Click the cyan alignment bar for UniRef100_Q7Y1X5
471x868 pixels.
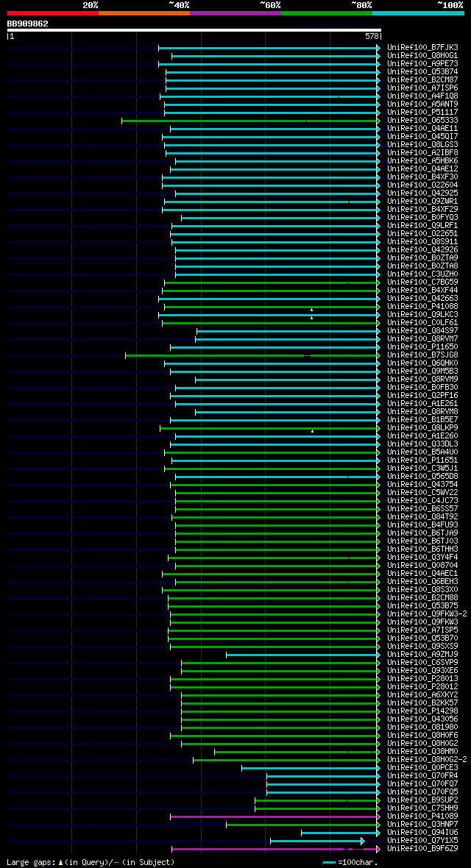(317, 841)
